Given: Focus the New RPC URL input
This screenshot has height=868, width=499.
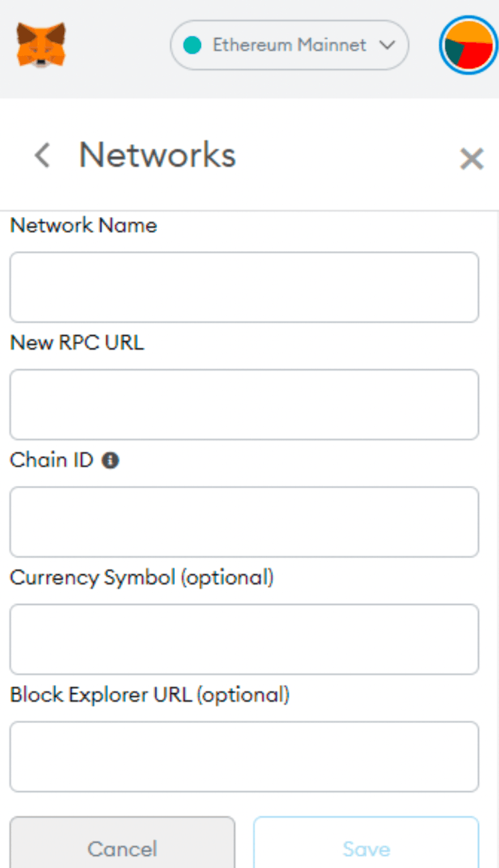Looking at the screenshot, I should (244, 405).
